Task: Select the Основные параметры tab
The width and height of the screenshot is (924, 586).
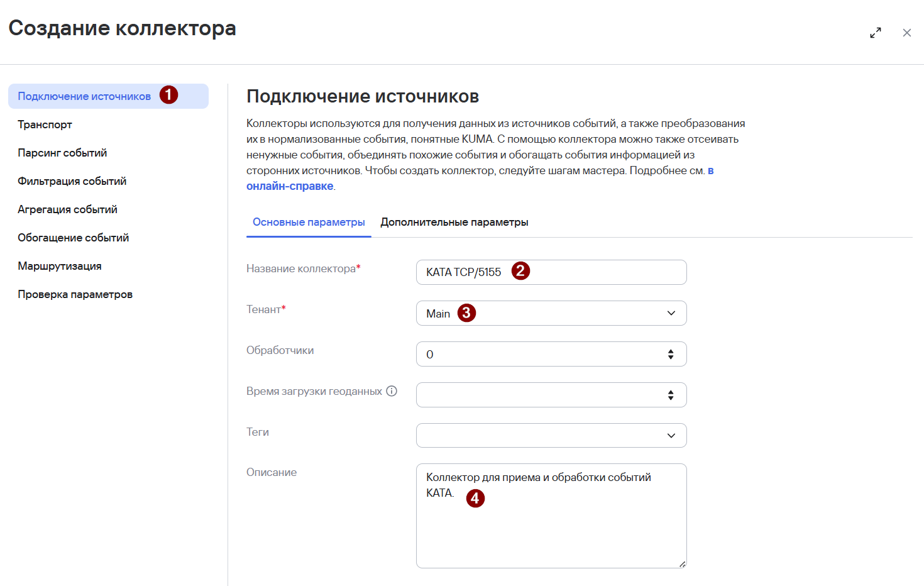Action: 309,222
